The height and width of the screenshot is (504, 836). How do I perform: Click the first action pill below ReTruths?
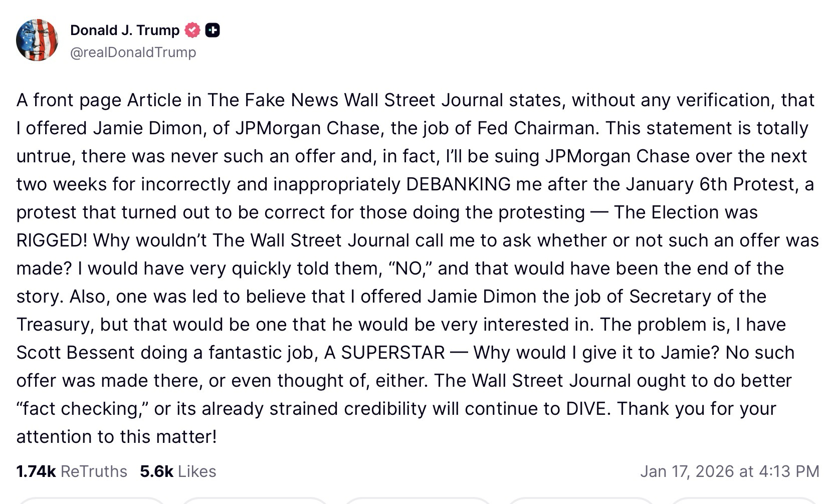click(90, 500)
